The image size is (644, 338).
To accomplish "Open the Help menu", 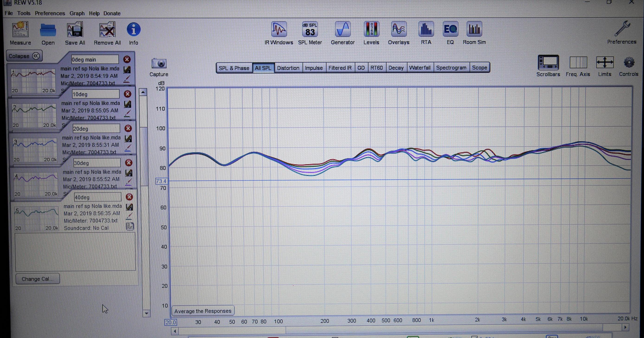I will pyautogui.click(x=94, y=13).
